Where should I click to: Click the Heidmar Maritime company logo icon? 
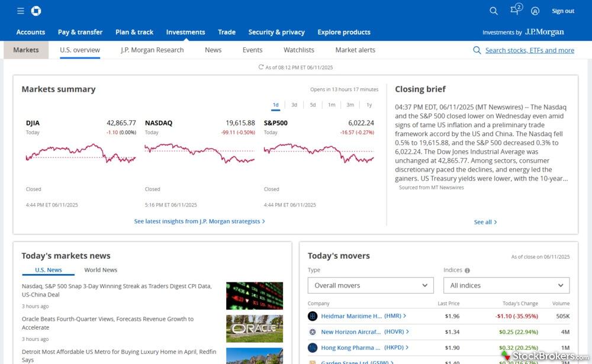tap(313, 316)
